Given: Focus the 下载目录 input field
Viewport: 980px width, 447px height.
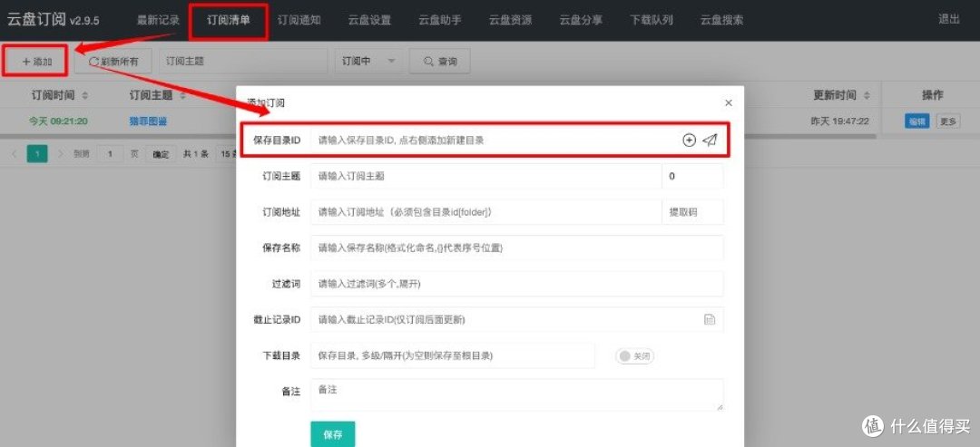Looking at the screenshot, I should (453, 355).
